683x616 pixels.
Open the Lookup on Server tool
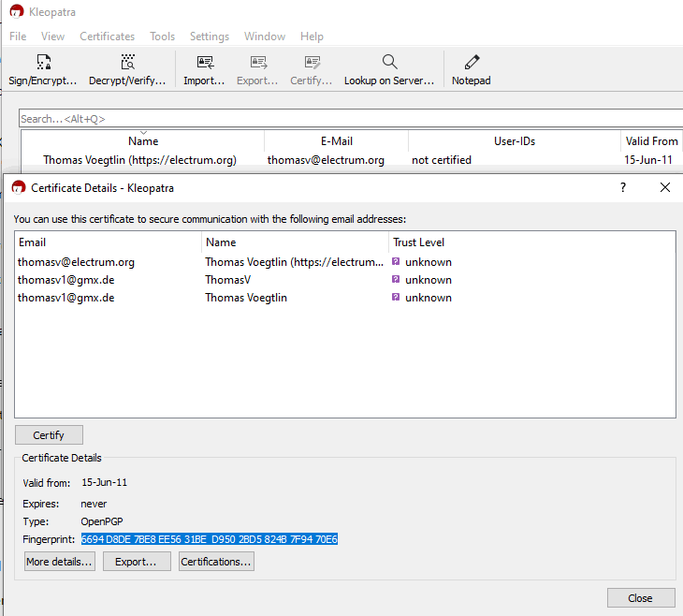(x=389, y=63)
